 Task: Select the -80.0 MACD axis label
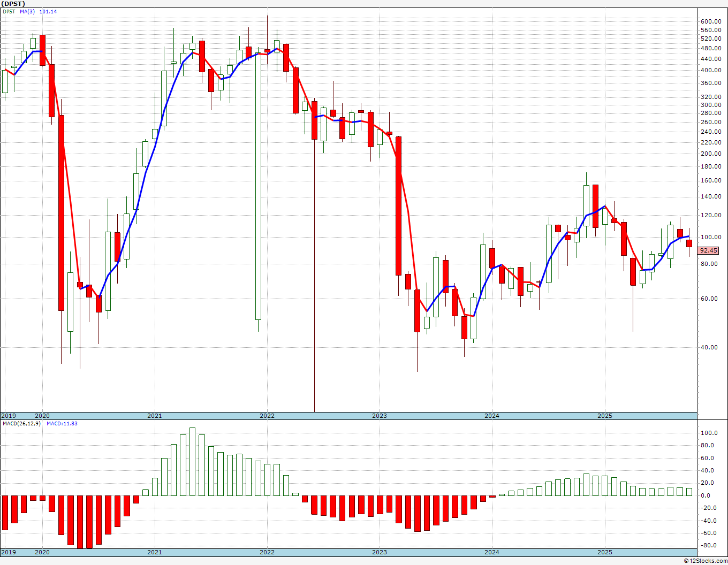click(708, 545)
